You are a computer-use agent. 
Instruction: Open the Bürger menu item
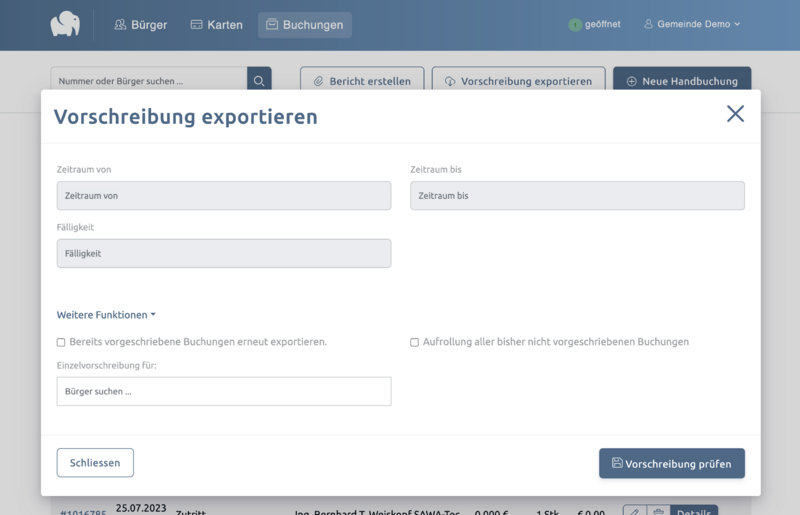(141, 24)
